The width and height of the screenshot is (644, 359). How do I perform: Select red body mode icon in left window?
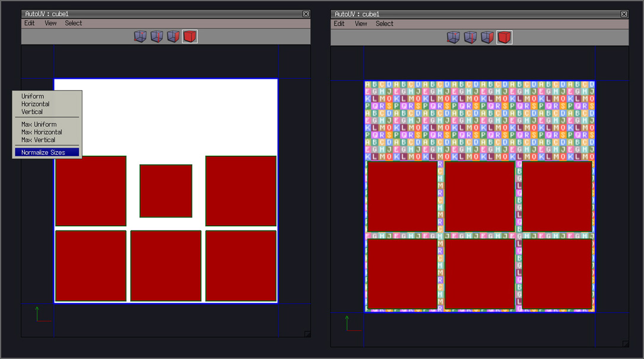190,37
